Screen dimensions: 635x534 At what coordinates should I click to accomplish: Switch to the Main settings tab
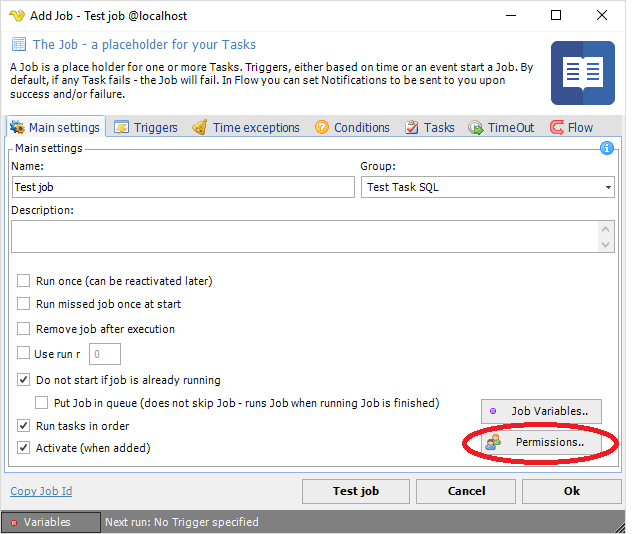click(55, 128)
